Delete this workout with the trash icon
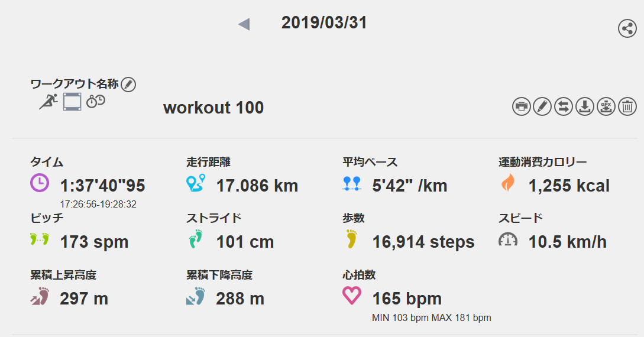 (x=627, y=106)
